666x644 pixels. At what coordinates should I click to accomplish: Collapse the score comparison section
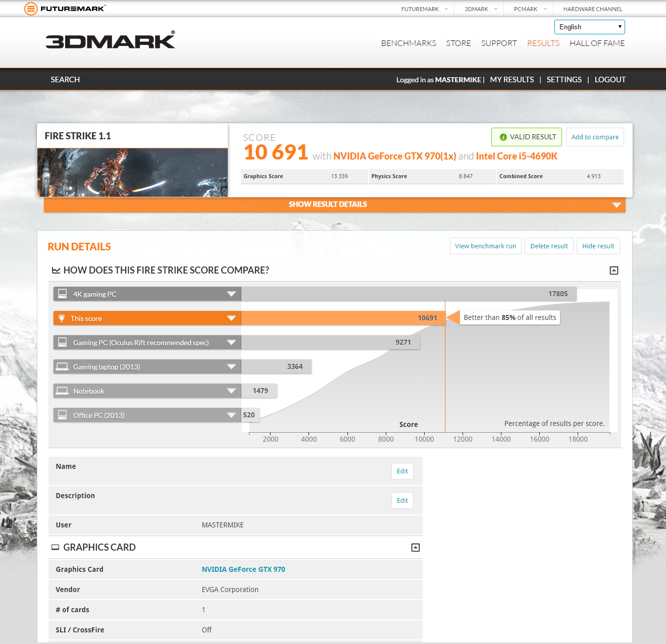click(x=614, y=271)
